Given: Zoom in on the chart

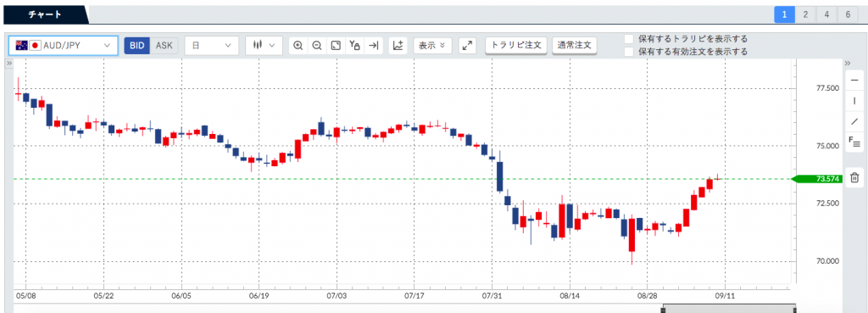Looking at the screenshot, I should pos(298,46).
